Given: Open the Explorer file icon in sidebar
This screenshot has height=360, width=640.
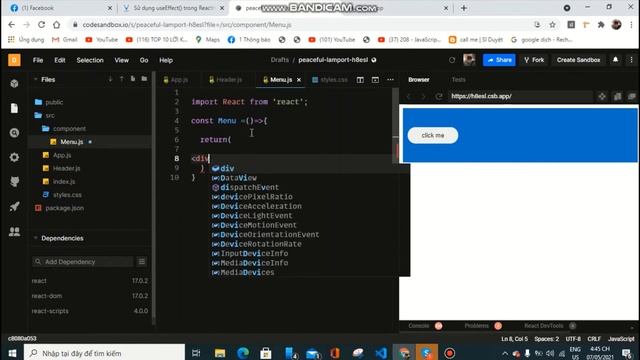Looking at the screenshot, I should point(14,108).
